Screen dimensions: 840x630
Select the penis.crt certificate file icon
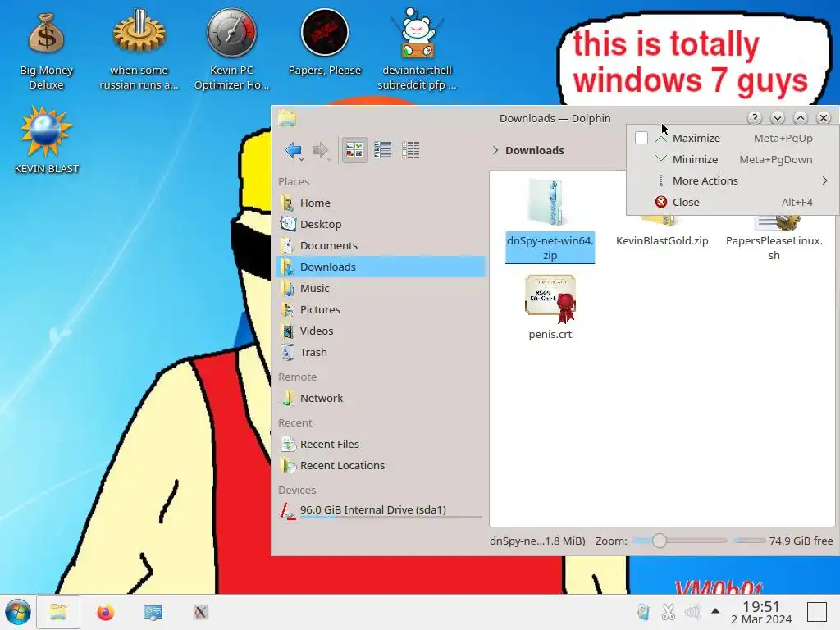(x=550, y=299)
